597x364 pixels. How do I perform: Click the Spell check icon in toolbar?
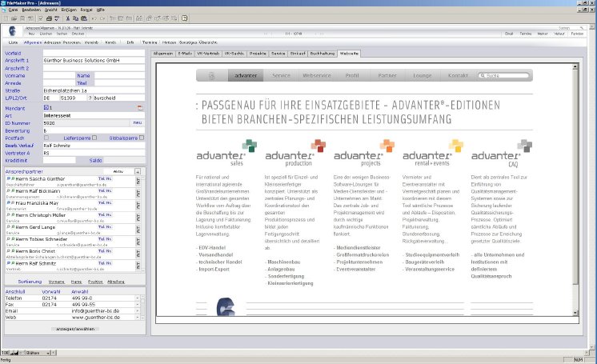click(x=57, y=18)
